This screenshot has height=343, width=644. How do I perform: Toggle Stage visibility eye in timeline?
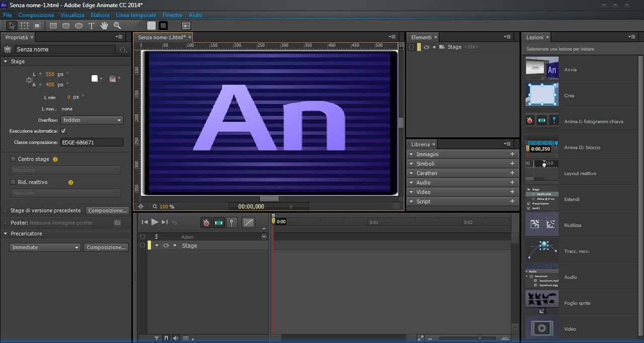pos(166,245)
